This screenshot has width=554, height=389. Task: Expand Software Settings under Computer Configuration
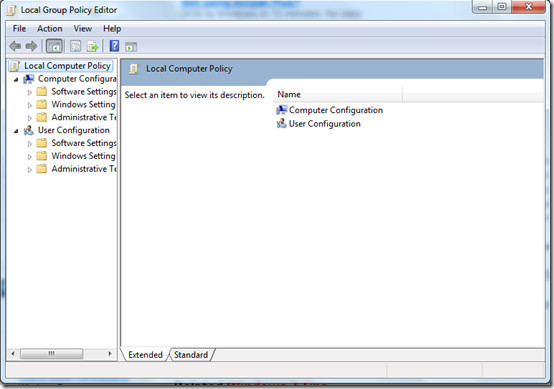tap(30, 93)
